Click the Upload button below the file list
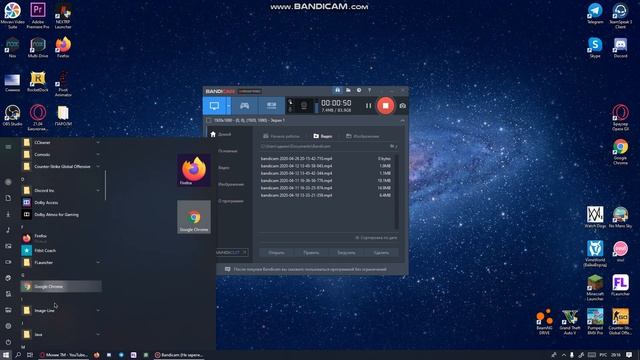Viewport: 640px width, 360px height. pyautogui.click(x=346, y=253)
